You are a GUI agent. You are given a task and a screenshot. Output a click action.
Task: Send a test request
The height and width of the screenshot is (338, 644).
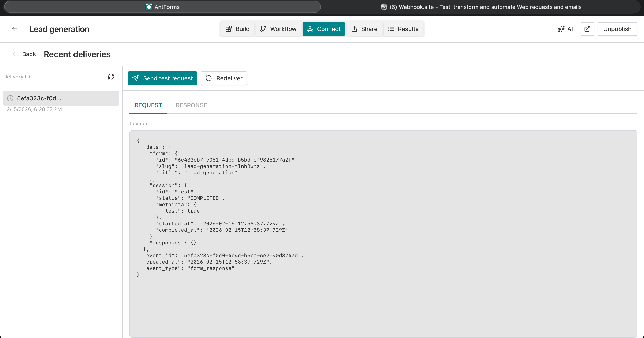162,78
